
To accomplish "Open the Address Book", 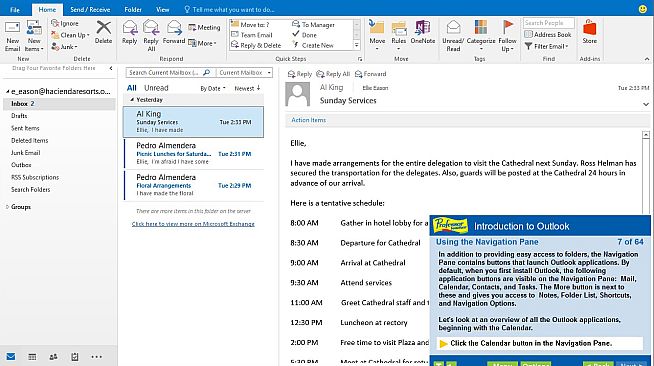I will (548, 35).
